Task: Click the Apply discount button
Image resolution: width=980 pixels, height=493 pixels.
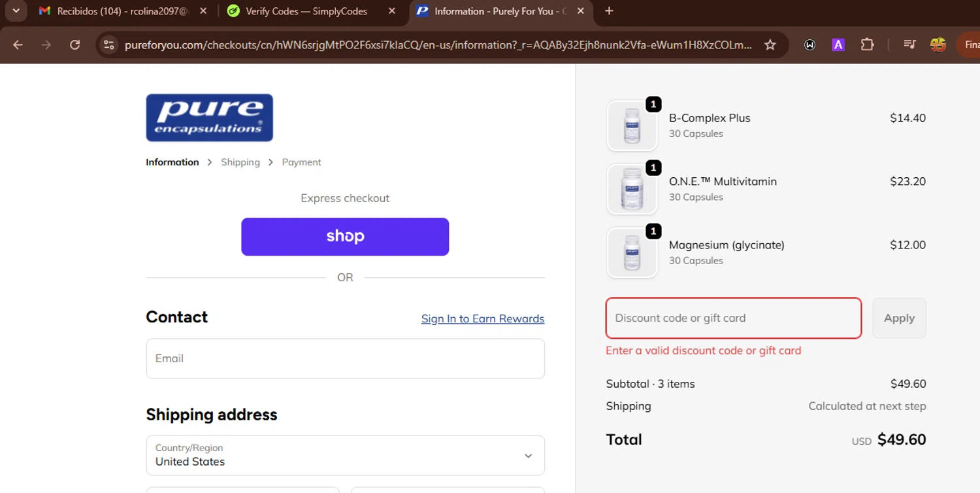Action: click(899, 318)
